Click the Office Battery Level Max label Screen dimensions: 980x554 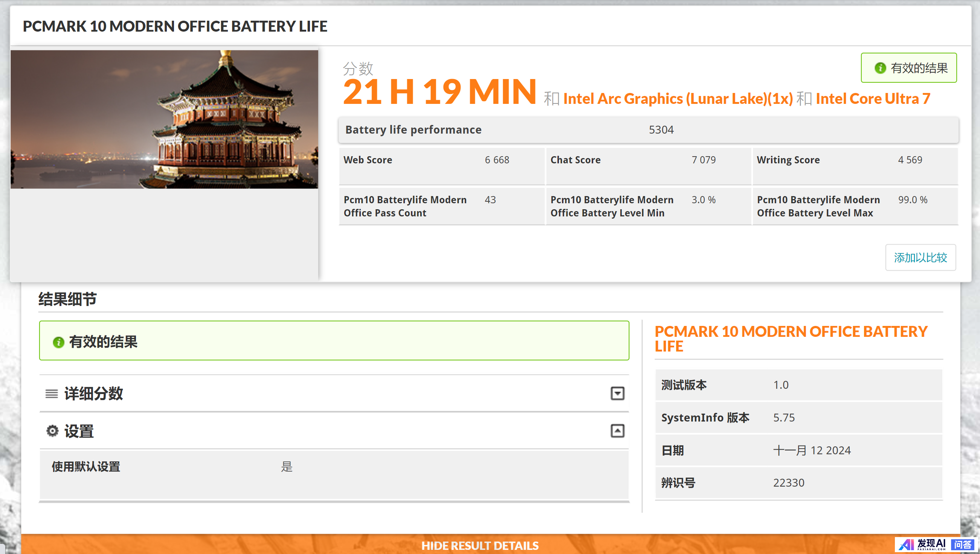818,206
